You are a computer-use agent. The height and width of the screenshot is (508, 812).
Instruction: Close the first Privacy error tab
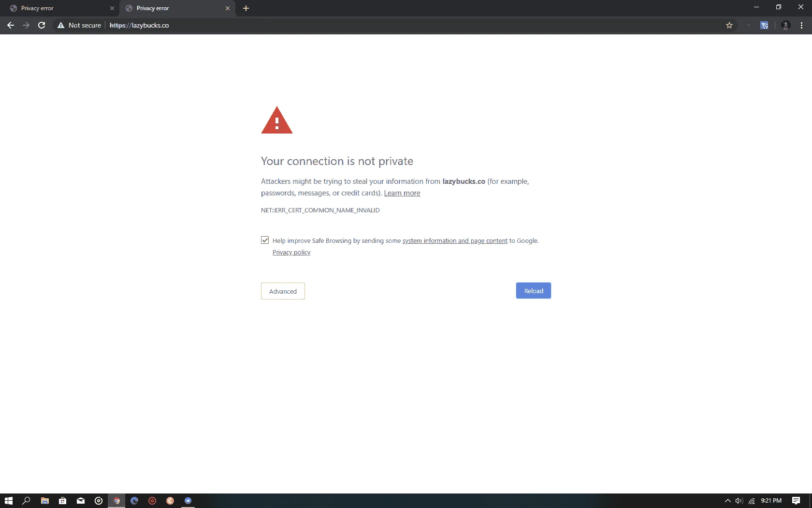[x=112, y=8]
